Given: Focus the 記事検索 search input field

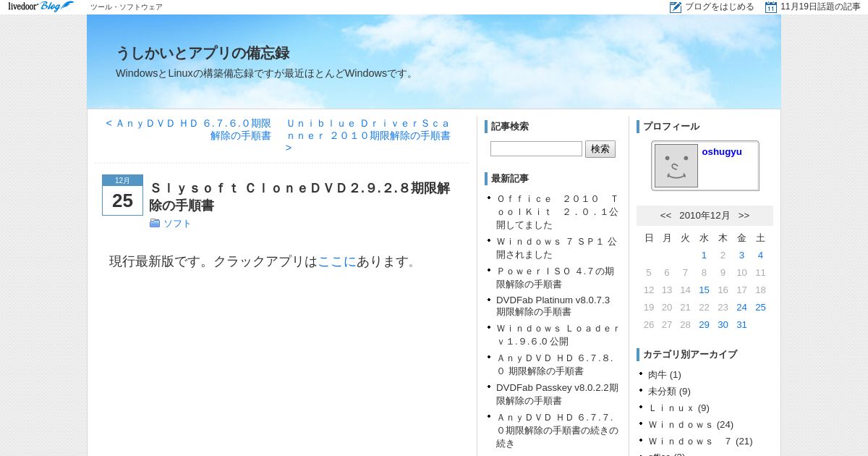Looking at the screenshot, I should click(x=536, y=149).
